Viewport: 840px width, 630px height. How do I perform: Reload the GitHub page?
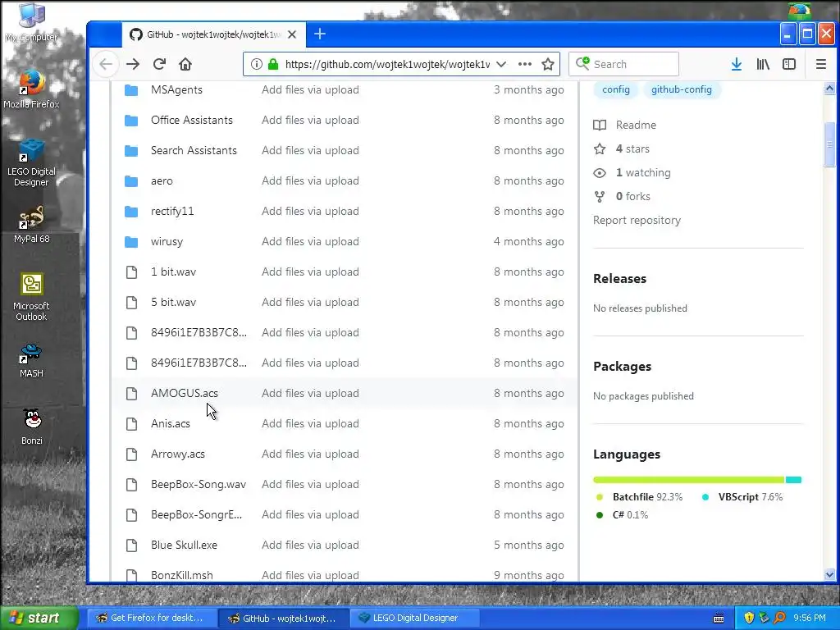[x=159, y=64]
